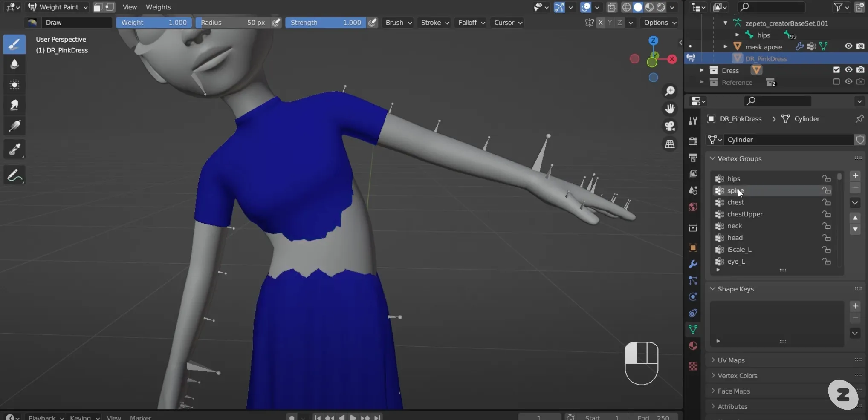This screenshot has height=420, width=868.
Task: Uncheck the Dress collection checkbox
Action: [x=836, y=70]
